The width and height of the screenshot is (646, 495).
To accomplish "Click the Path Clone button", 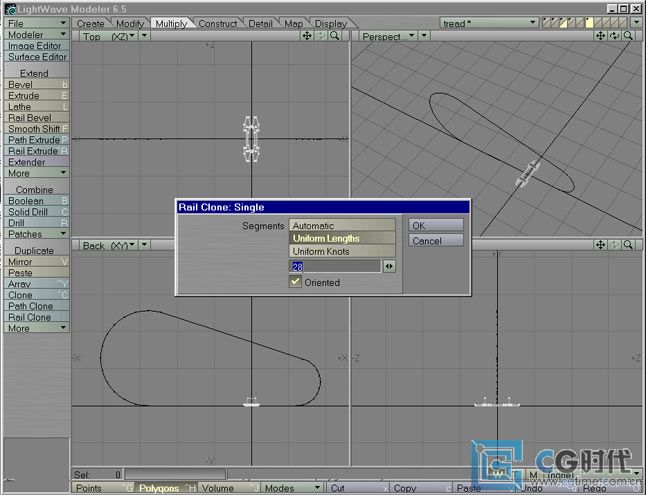I will [36, 306].
